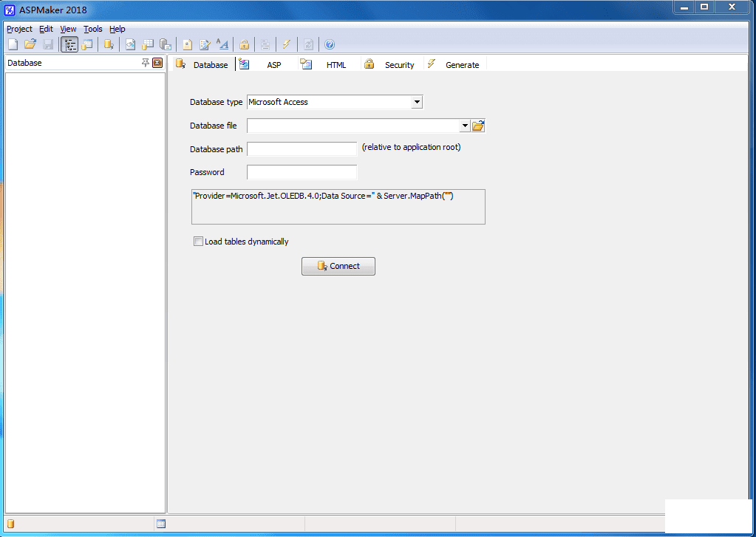Click the font styles 'A' toolbar icon
This screenshot has width=756, height=537.
pyautogui.click(x=222, y=45)
